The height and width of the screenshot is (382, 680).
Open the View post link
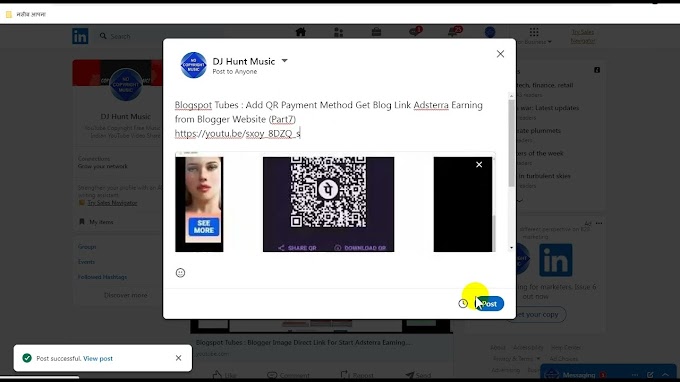98,359
